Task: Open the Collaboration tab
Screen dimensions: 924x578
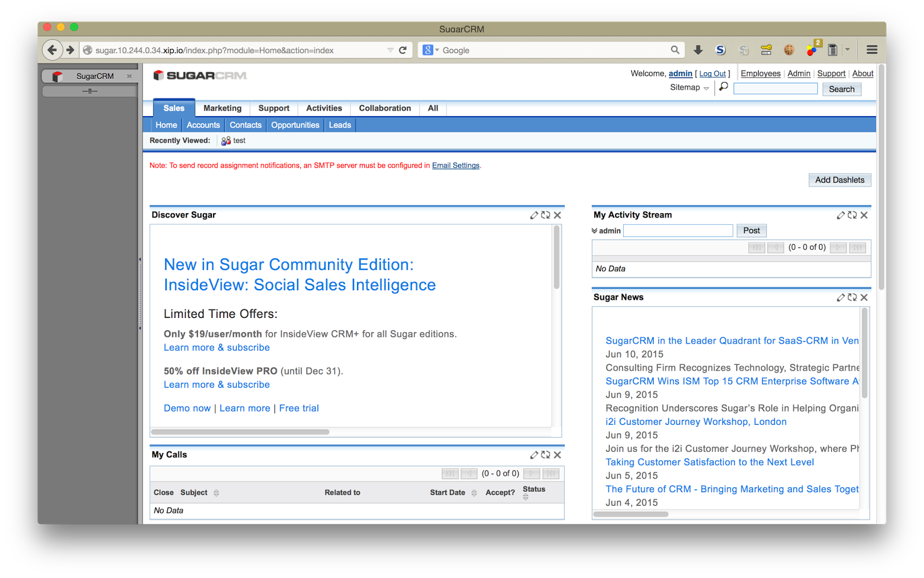Action: [x=385, y=108]
